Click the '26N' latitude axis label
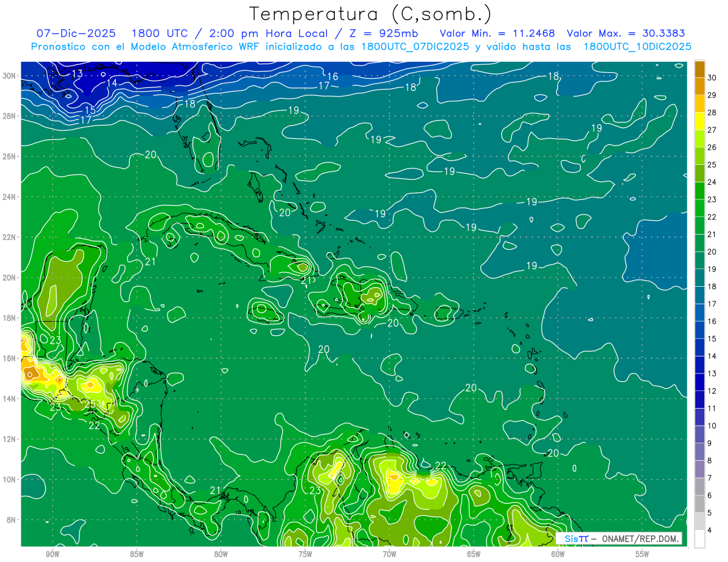Image resolution: width=728 pixels, height=562 pixels. pyautogui.click(x=10, y=156)
